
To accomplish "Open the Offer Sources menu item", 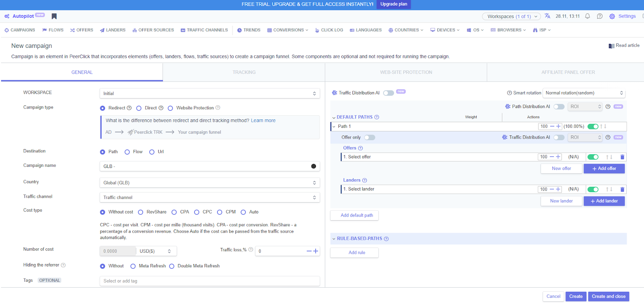I will coord(153,30).
